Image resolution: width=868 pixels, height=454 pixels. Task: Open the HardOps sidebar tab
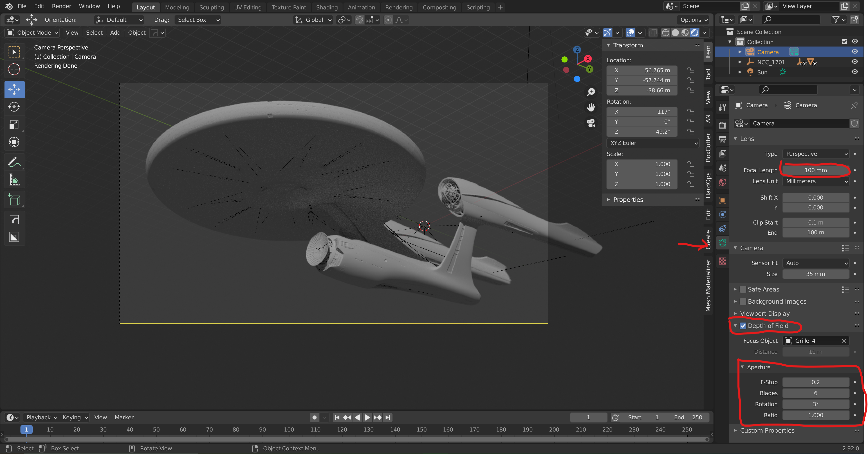click(x=708, y=185)
